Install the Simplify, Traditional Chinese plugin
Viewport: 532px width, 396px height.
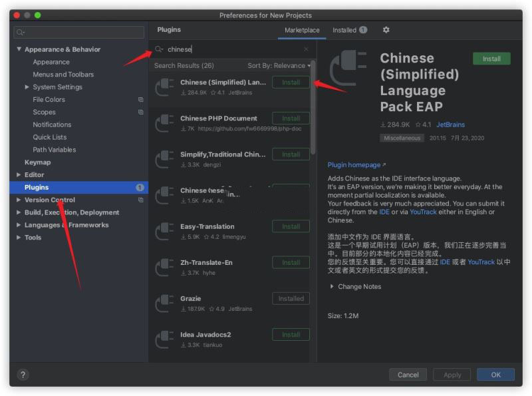point(291,154)
